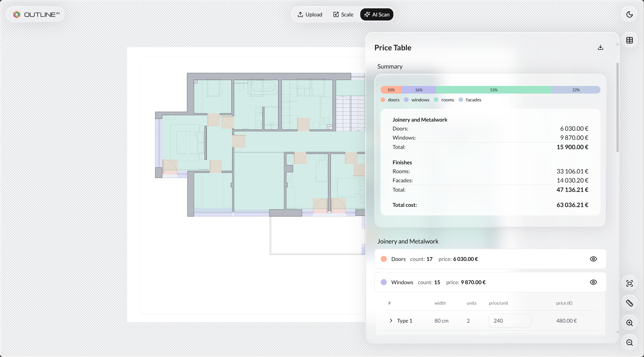The height and width of the screenshot is (357, 644).
Task: Download the price table
Action: tap(600, 48)
